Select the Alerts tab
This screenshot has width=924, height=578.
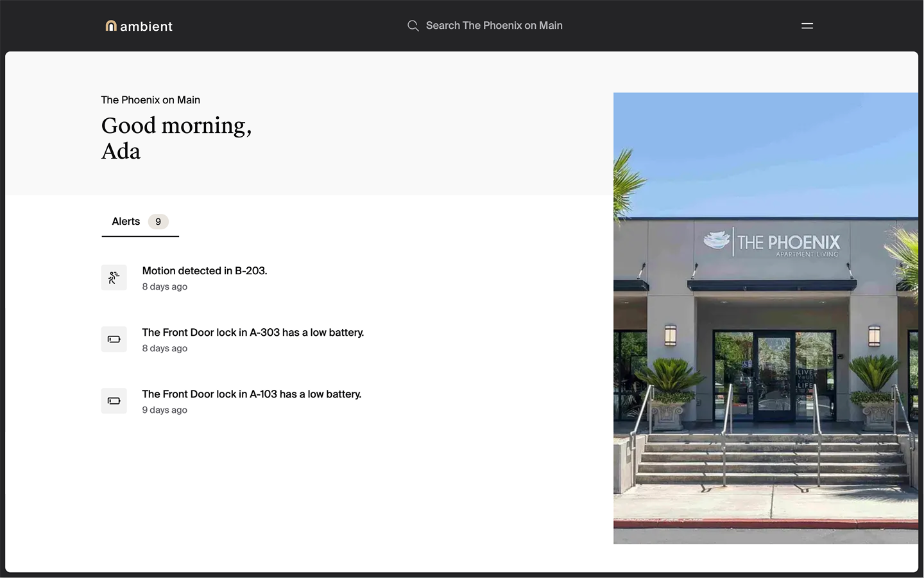coord(126,222)
